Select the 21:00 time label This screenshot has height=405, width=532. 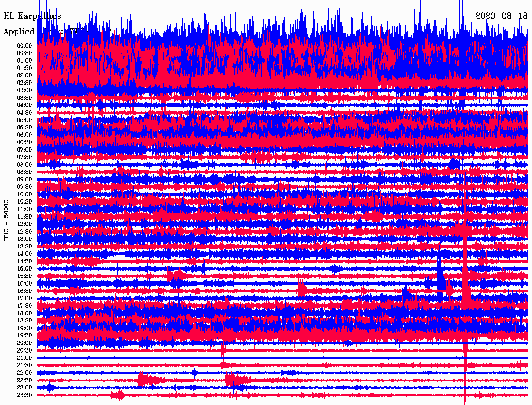coord(24,358)
